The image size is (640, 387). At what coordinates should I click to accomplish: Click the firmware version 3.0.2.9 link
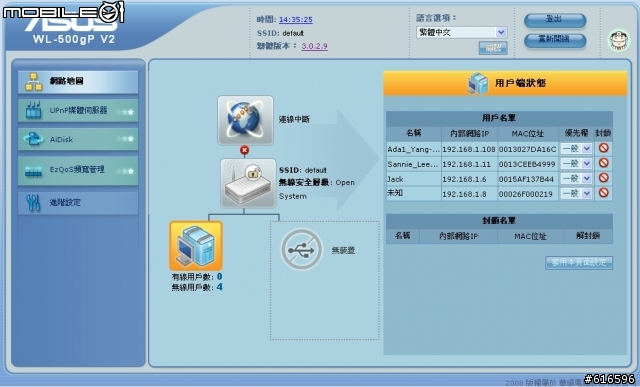(314, 46)
